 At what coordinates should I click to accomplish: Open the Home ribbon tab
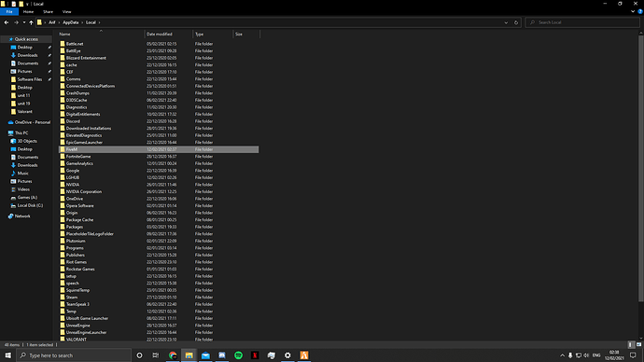click(28, 12)
